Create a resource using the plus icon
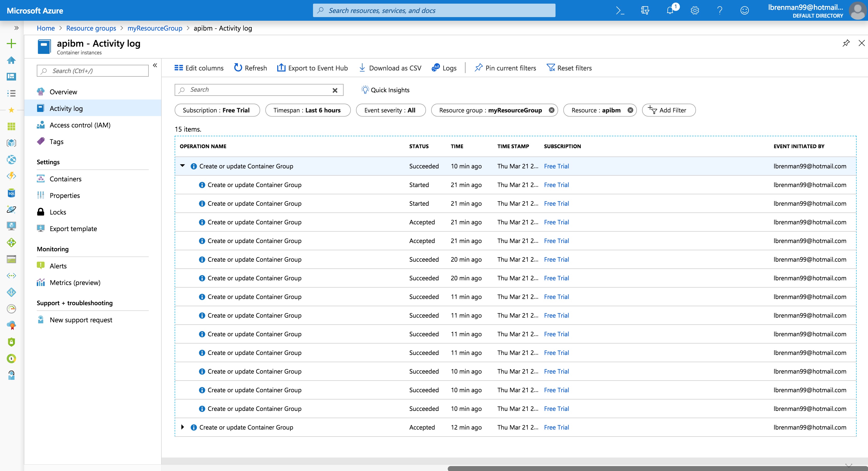 [11, 44]
